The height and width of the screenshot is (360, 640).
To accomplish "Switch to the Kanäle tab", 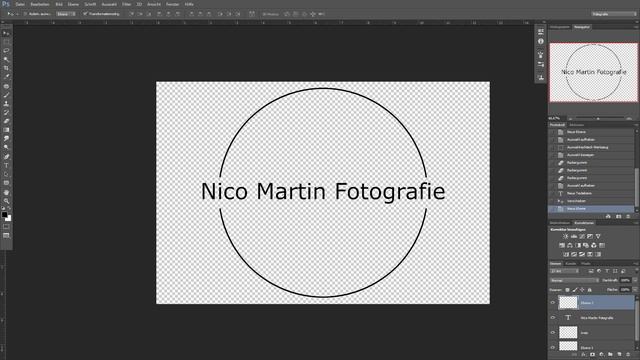I will (x=571, y=264).
